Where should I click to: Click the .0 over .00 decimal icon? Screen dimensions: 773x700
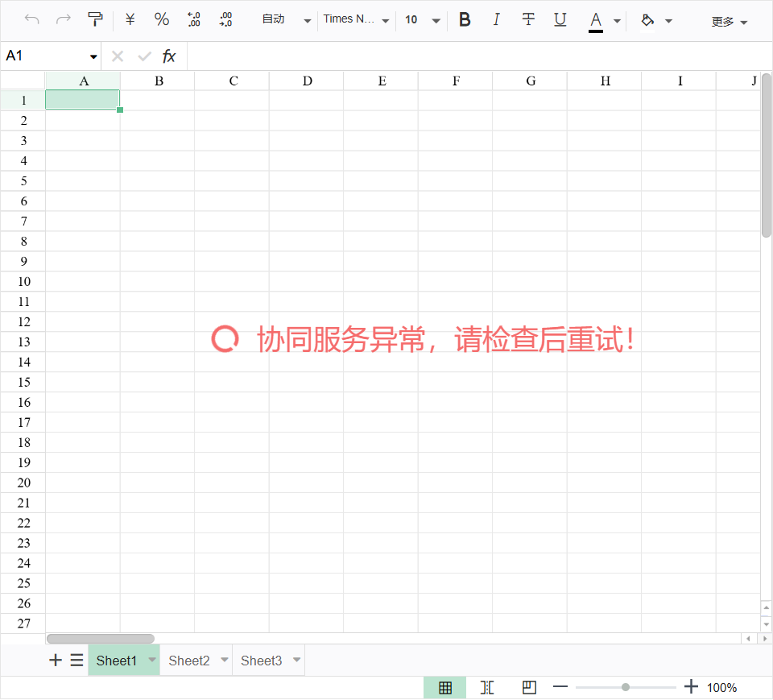tap(194, 19)
